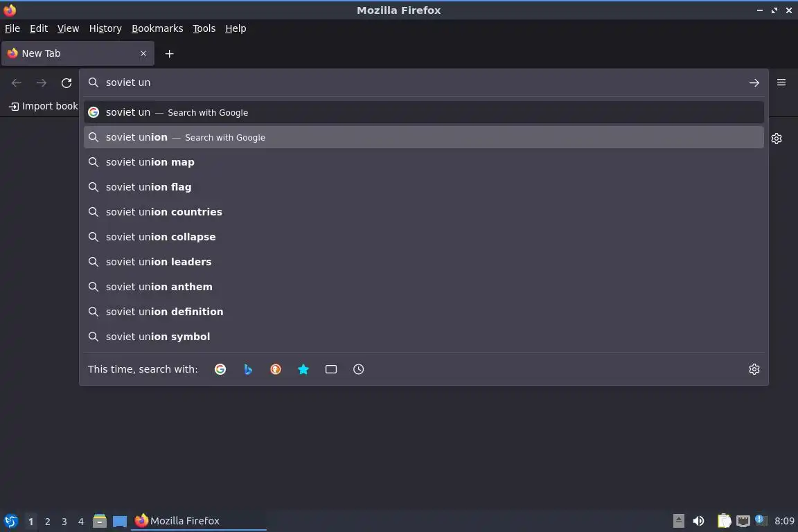This screenshot has width=798, height=532.
Task: Click the Go arrow in address bar
Action: pyautogui.click(x=754, y=82)
